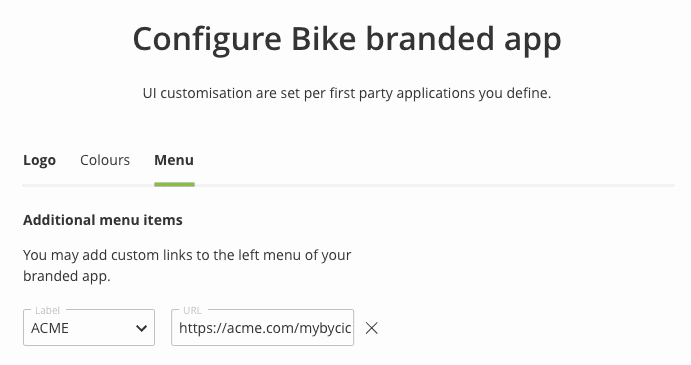Click the word 'Bike' in page title
The image size is (691, 365).
click(x=323, y=39)
